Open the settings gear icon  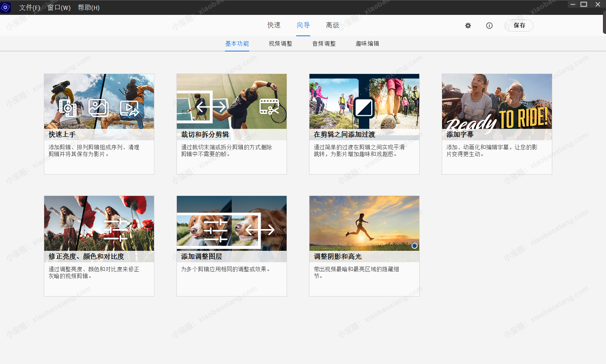coord(468,26)
